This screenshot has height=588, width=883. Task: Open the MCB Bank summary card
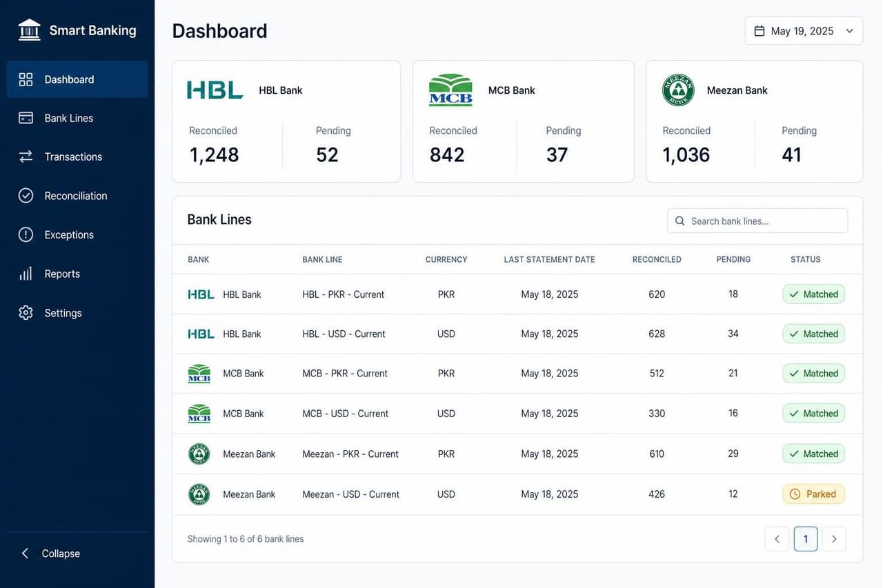[x=524, y=121]
